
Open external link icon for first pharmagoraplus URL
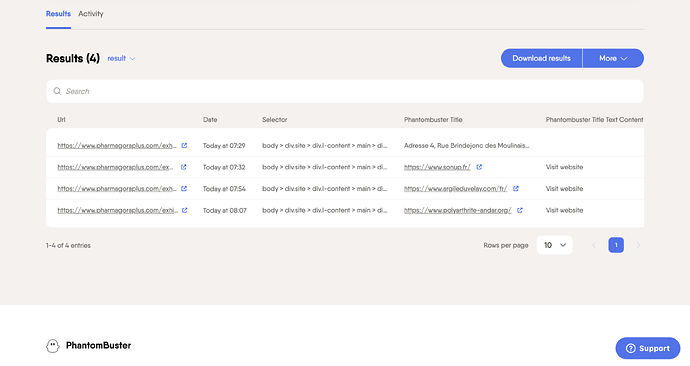[x=184, y=146]
